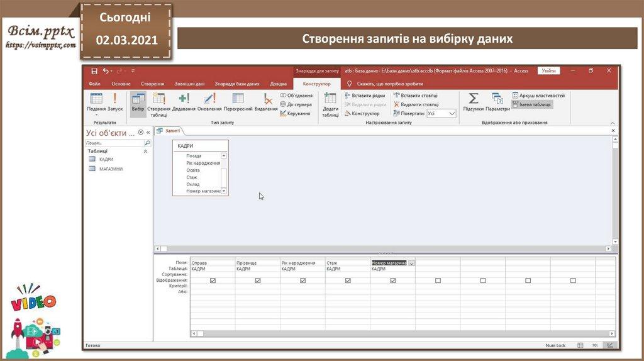Expand the Номер магазина field dropdown
The image size is (644, 361).
(x=411, y=263)
